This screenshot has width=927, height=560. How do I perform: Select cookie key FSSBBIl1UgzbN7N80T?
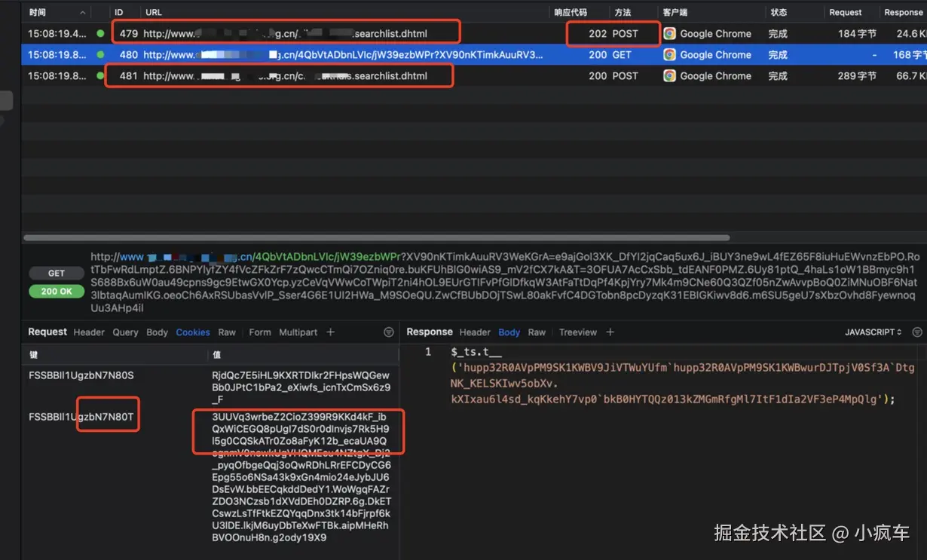pos(81,417)
